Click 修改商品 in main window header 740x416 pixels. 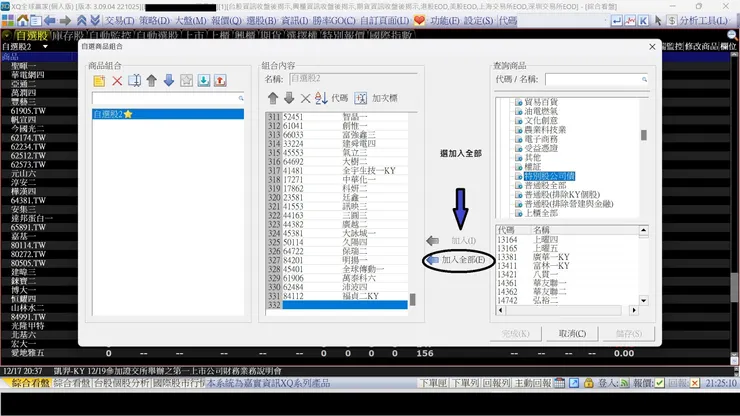pos(702,46)
